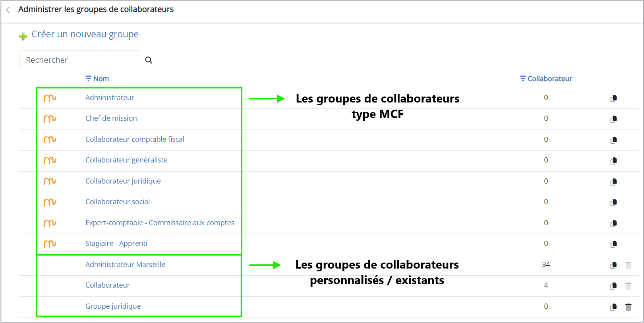Duplicate the Chef de mission group
This screenshot has height=323, width=644.
click(x=613, y=119)
